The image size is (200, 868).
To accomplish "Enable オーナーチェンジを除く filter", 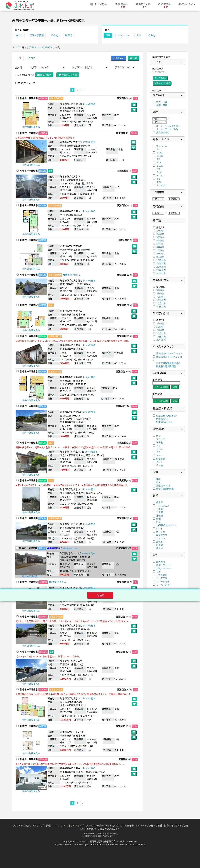I will point(154,126).
